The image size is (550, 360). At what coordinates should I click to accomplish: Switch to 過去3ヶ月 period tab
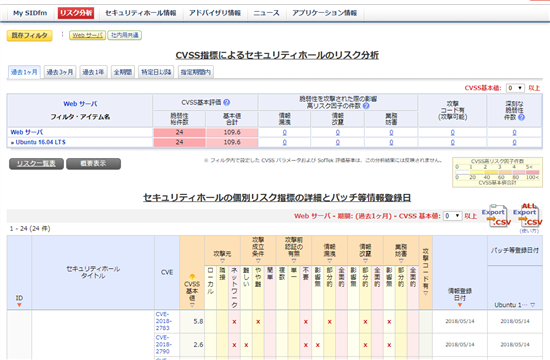point(60,72)
